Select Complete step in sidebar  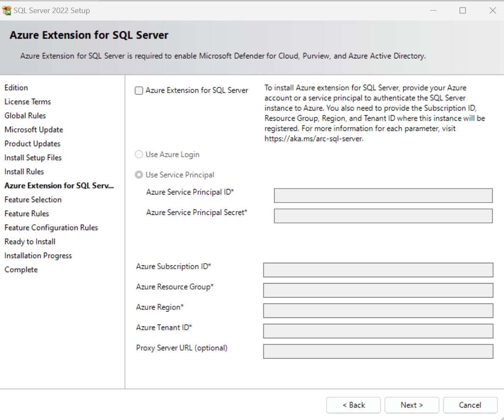(x=21, y=270)
